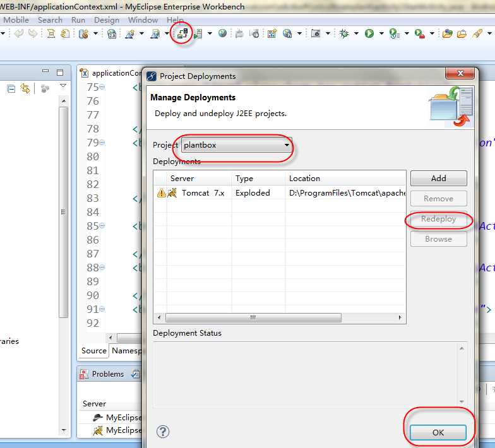Click the globe with magnifier search icon
This screenshot has width=495, height=448.
pos(287,33)
